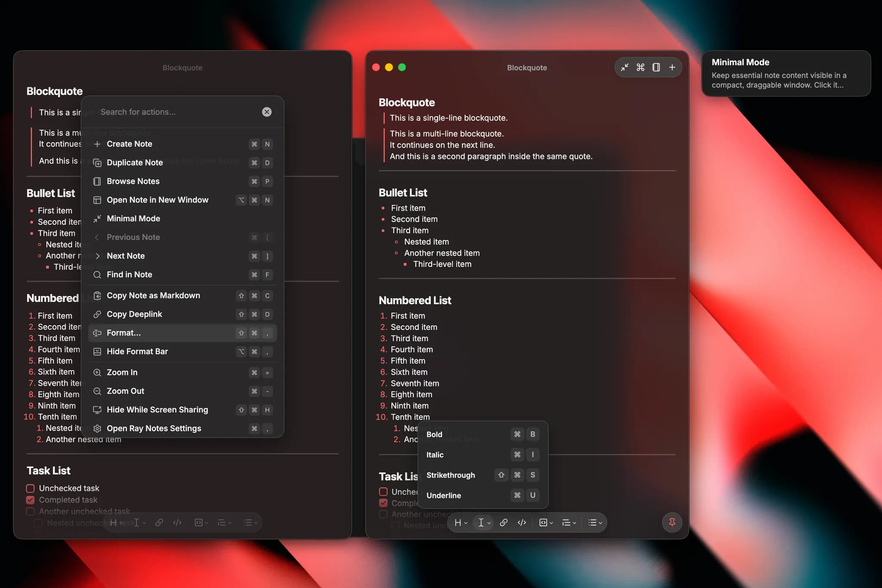The height and width of the screenshot is (588, 882).
Task: Open text style dropdown in right window format bar
Action: [484, 523]
